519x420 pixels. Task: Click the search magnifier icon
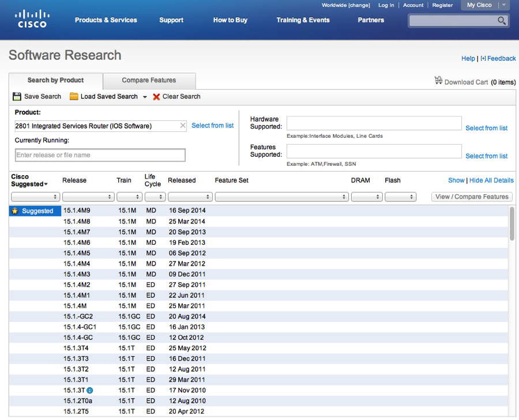tap(502, 21)
